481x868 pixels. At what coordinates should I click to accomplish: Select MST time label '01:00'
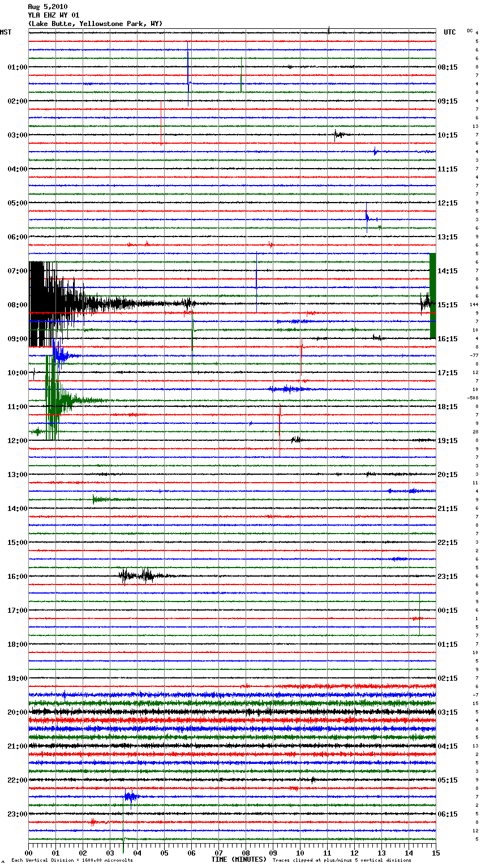pos(18,67)
